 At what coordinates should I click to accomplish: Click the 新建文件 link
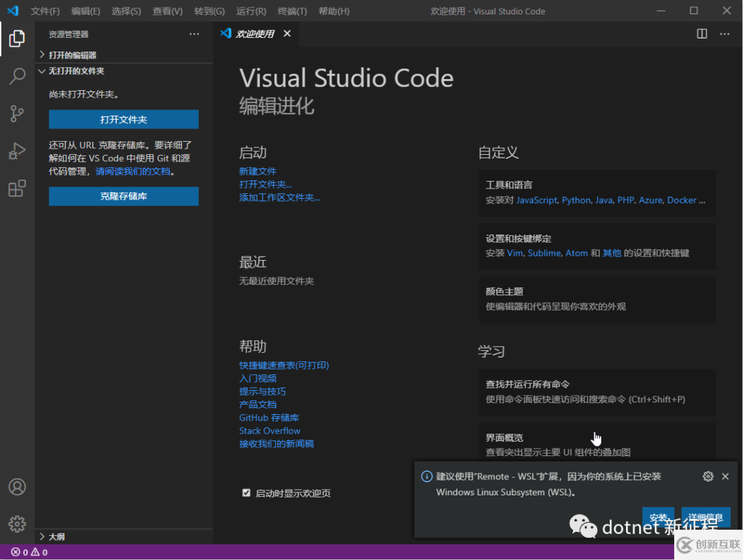click(258, 171)
